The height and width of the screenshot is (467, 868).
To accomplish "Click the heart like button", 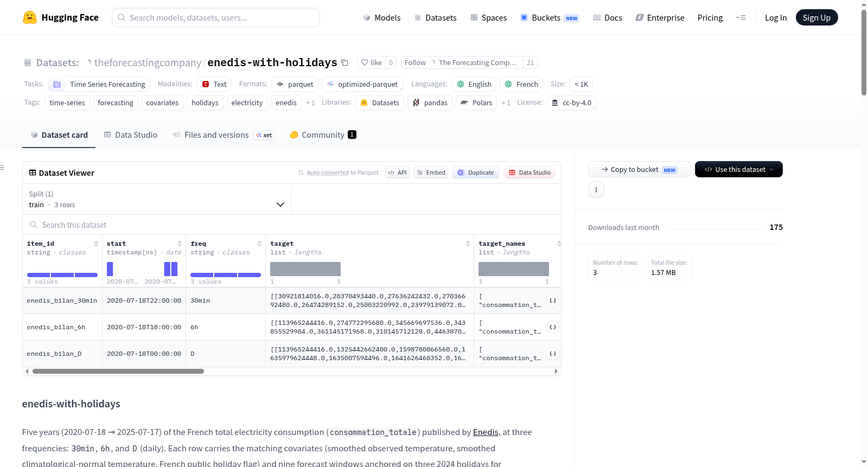I will (x=372, y=62).
